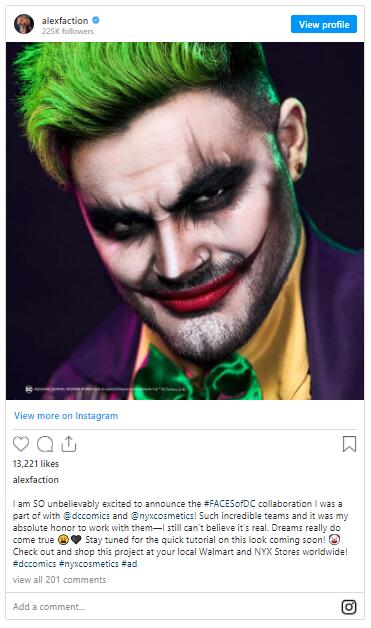The width and height of the screenshot is (371, 628).
Task: Open the 13,221 likes count
Action: pos(36,464)
